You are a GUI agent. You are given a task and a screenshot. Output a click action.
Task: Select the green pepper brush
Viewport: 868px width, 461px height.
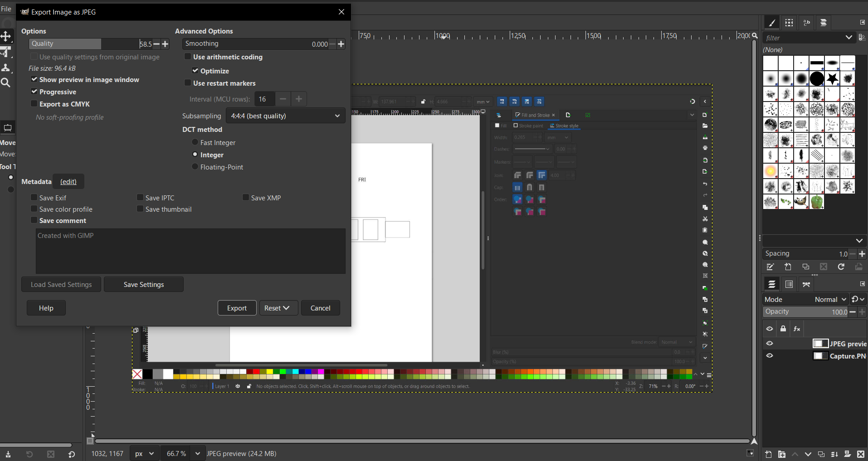(x=817, y=202)
